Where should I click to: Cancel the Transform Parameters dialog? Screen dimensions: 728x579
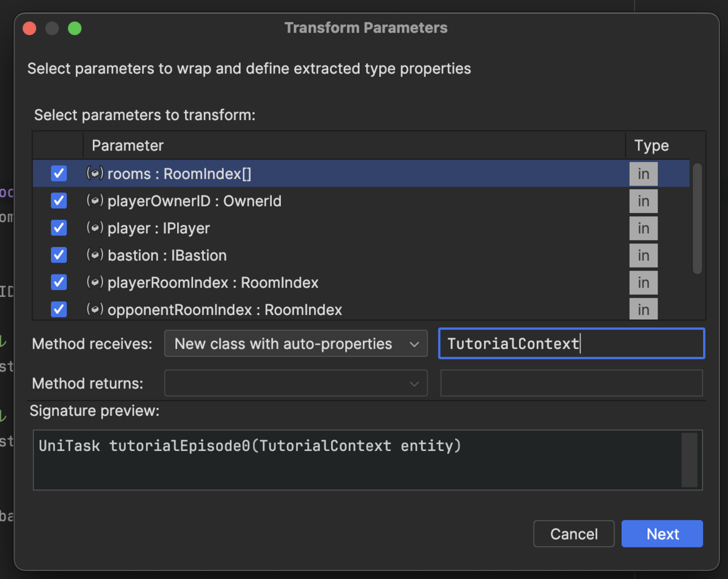coord(573,534)
